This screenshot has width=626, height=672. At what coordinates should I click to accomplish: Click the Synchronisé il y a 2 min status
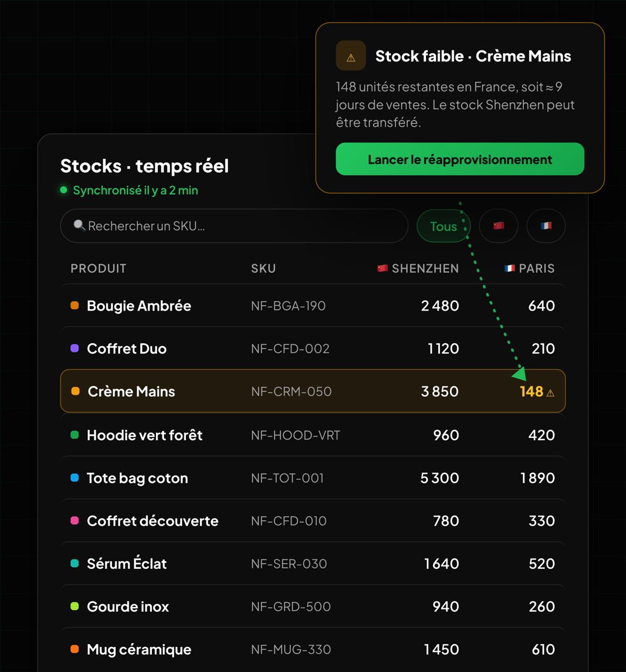tap(136, 190)
